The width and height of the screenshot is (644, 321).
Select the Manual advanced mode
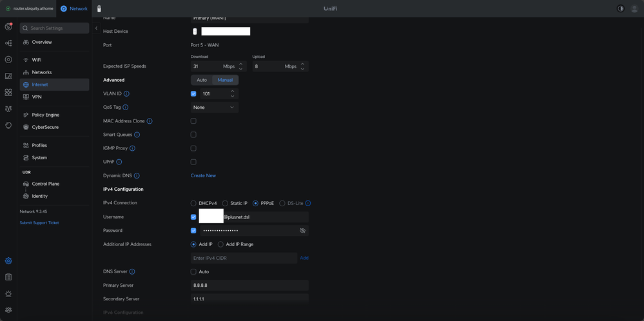pos(225,80)
